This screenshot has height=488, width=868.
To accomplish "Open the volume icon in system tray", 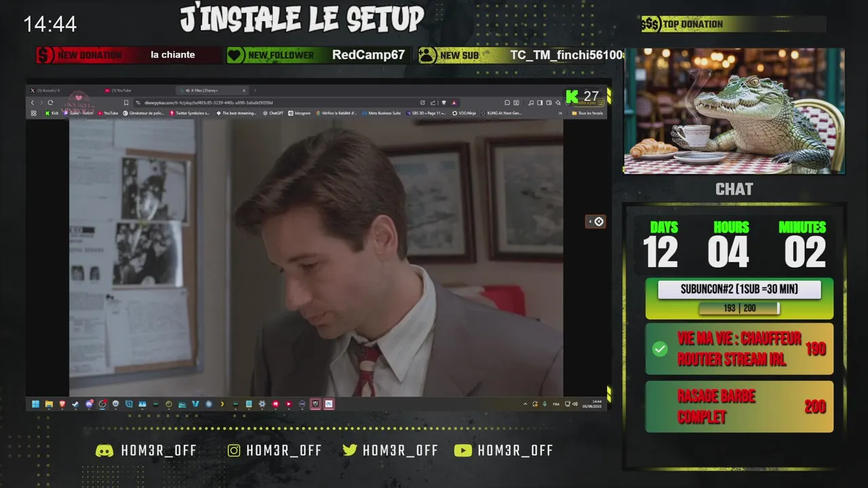I will click(575, 404).
